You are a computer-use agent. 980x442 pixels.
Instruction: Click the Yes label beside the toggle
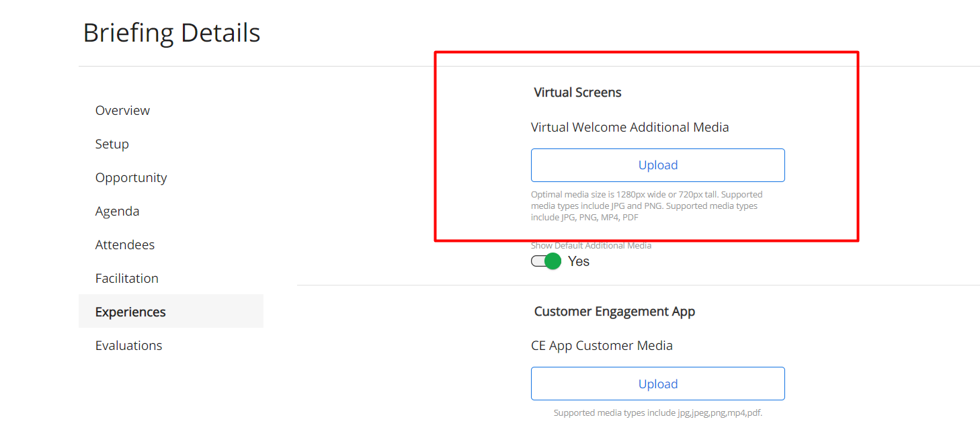point(579,261)
